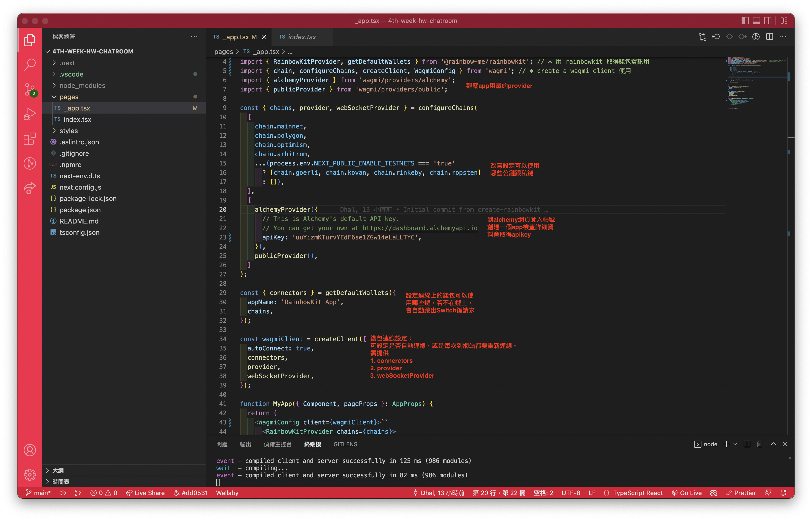
Task: Toggle the primary sidebar layout button
Action: pyautogui.click(x=745, y=21)
